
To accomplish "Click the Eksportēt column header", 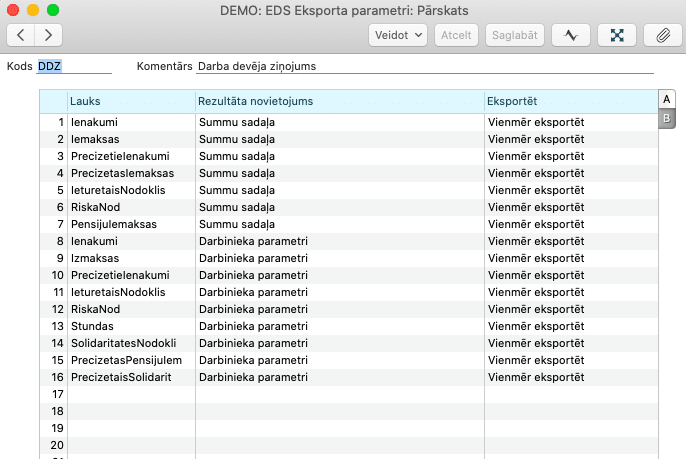I will click(570, 101).
